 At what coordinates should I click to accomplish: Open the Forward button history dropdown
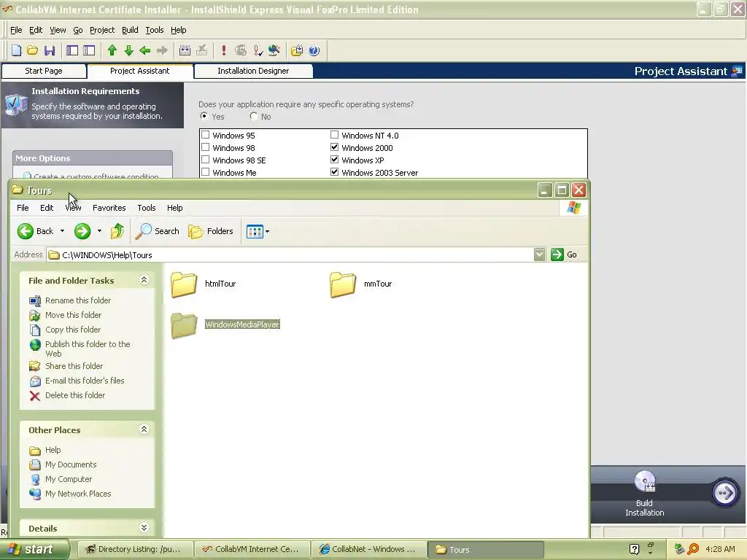coord(99,231)
